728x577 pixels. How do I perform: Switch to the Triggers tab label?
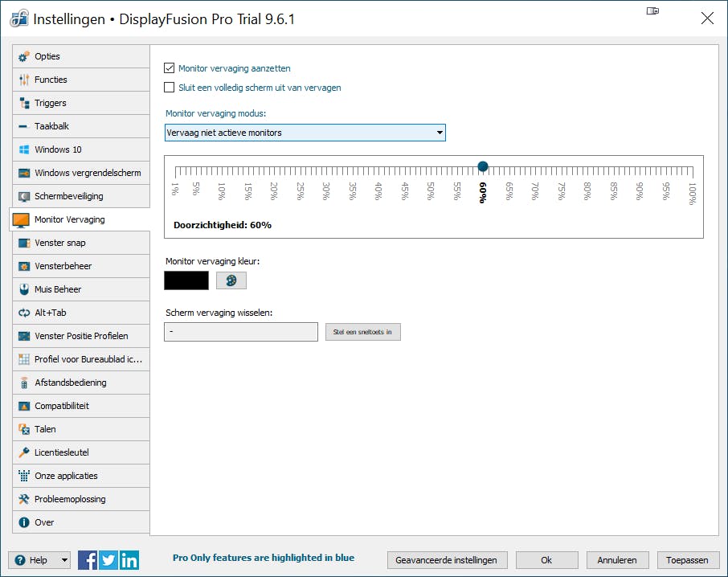click(50, 103)
